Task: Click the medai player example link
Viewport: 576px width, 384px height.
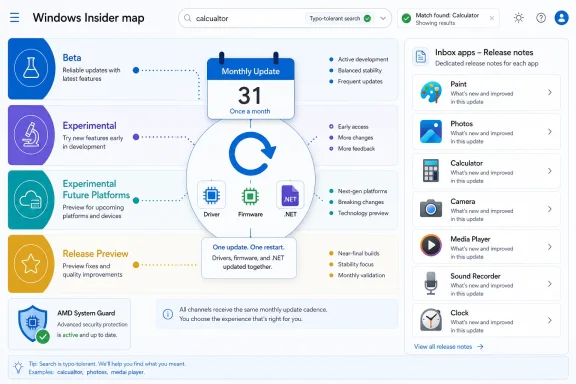Action: click(x=127, y=372)
